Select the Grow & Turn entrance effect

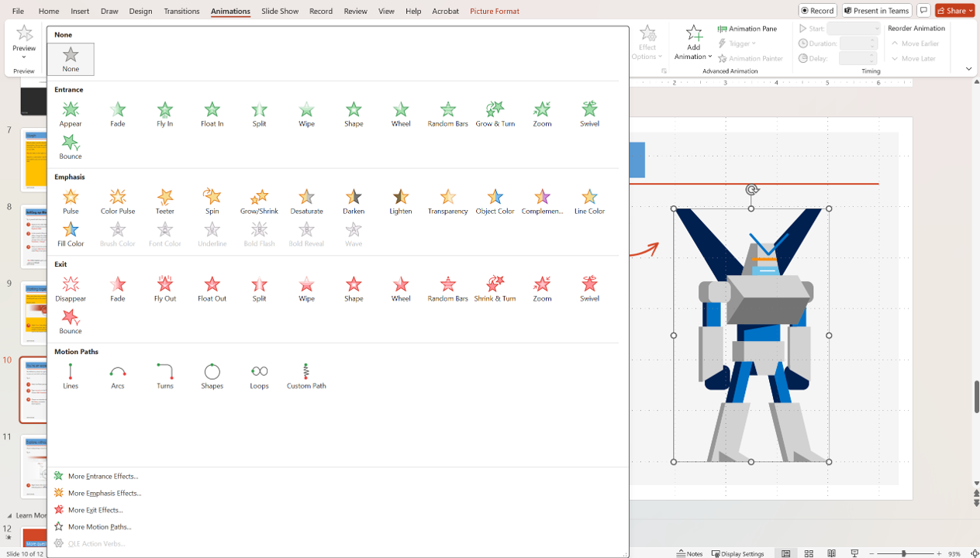pos(495,113)
